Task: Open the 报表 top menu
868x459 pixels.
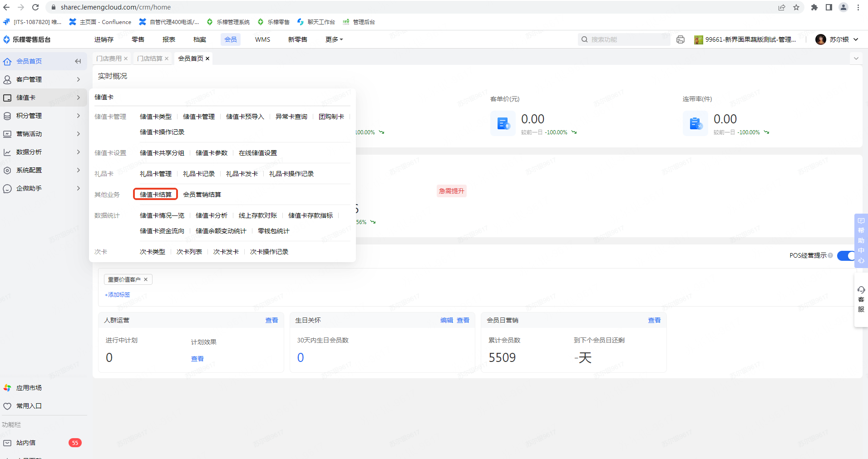Action: tap(169, 39)
